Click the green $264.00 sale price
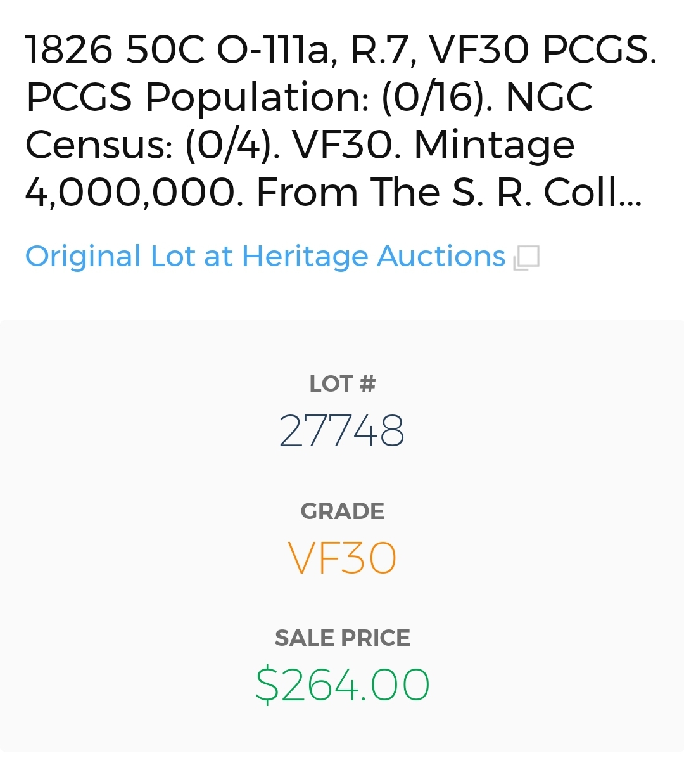684x784 pixels. [342, 685]
